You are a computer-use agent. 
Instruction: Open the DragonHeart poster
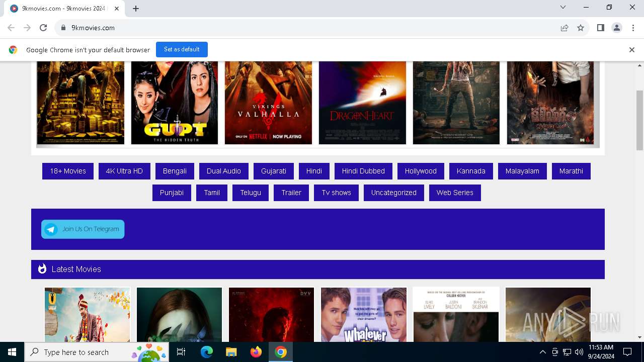(x=362, y=103)
